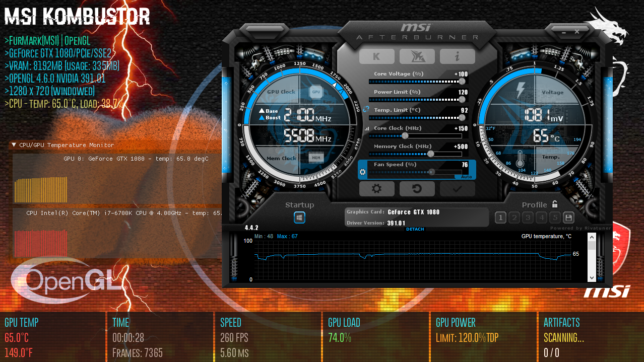
Task: Click the driver version 391.01 text
Action: [397, 223]
